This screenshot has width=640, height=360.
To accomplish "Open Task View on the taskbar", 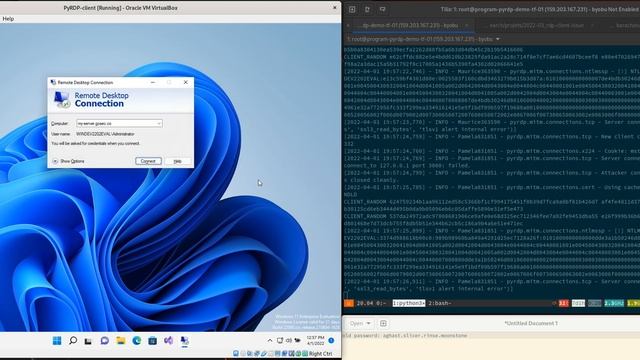I will 88,341.
